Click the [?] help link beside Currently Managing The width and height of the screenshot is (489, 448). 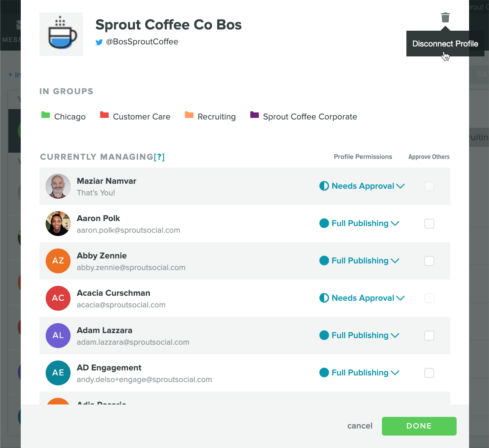click(159, 157)
